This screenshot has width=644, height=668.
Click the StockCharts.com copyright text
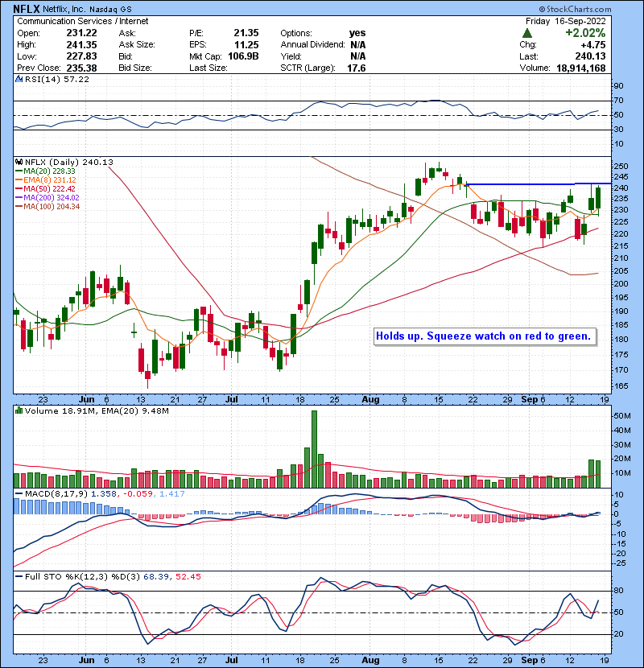575,9
